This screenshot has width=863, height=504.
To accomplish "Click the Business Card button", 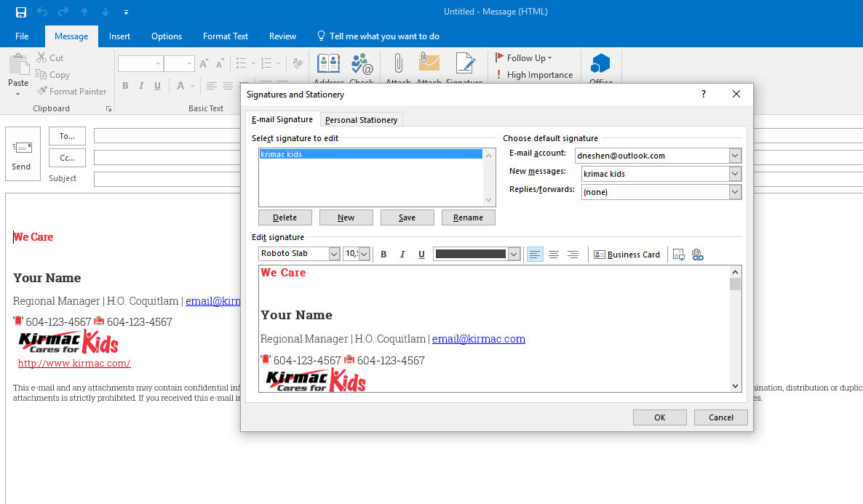I will (x=627, y=255).
